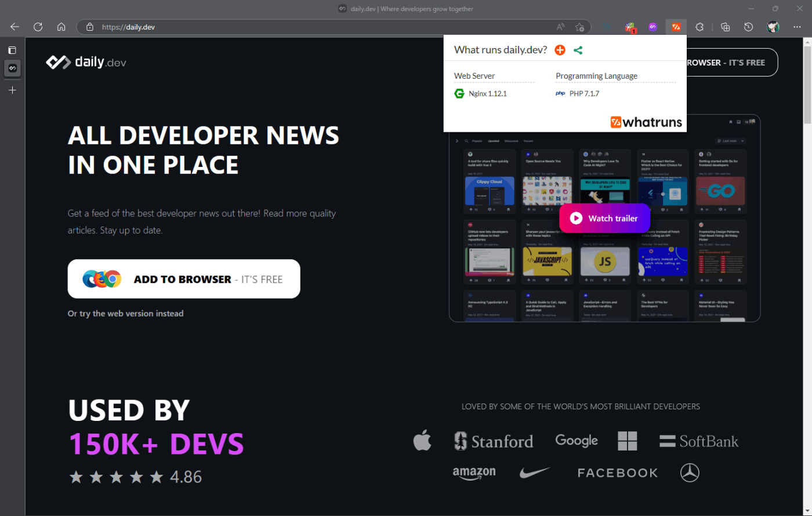Click the header ADD TO BROWSER button
This screenshot has width=812, height=516.
coord(732,62)
